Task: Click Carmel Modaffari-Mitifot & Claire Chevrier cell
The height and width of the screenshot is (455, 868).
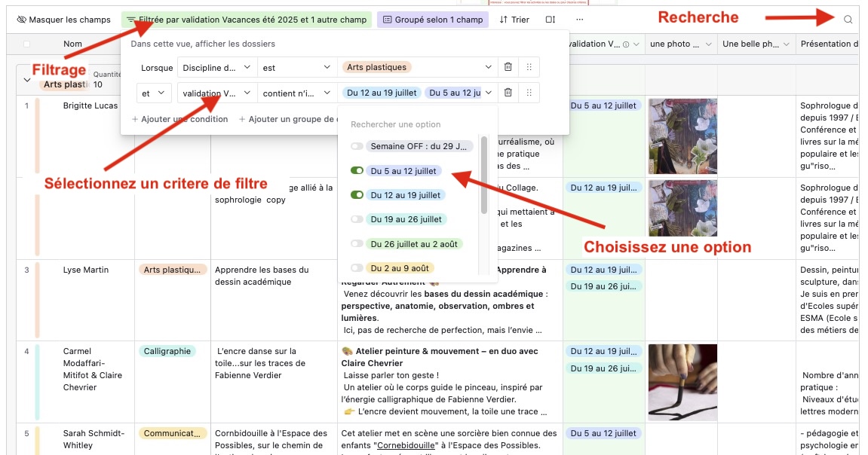Action: (x=93, y=369)
